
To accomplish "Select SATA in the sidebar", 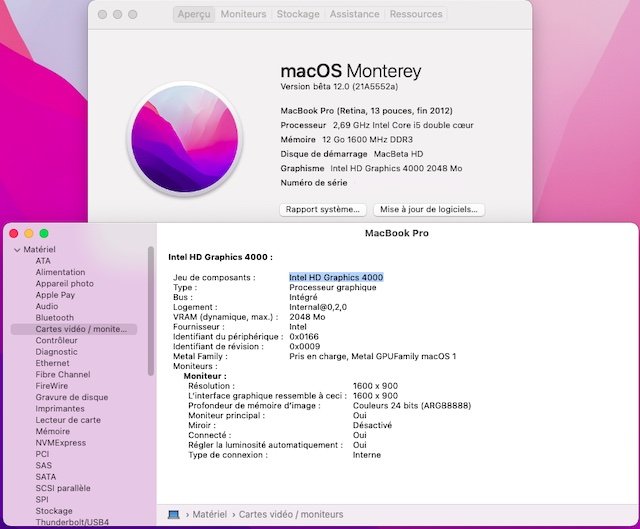I will click(x=46, y=477).
